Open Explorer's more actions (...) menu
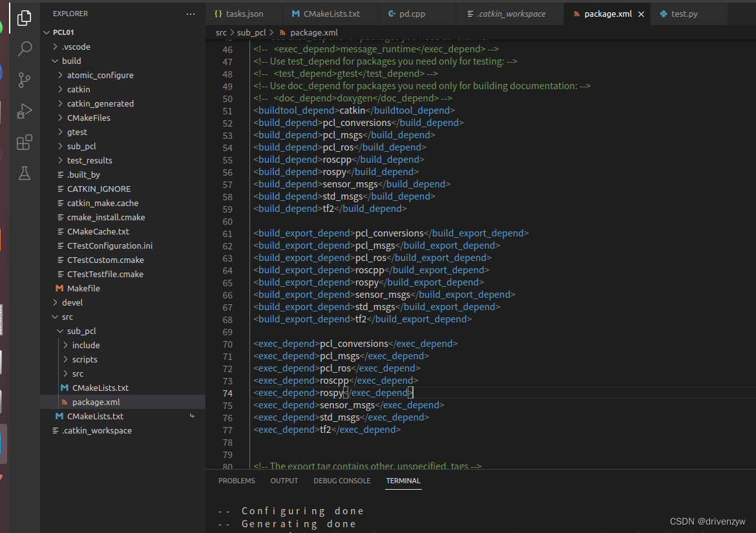This screenshot has width=756, height=533. pyautogui.click(x=190, y=14)
